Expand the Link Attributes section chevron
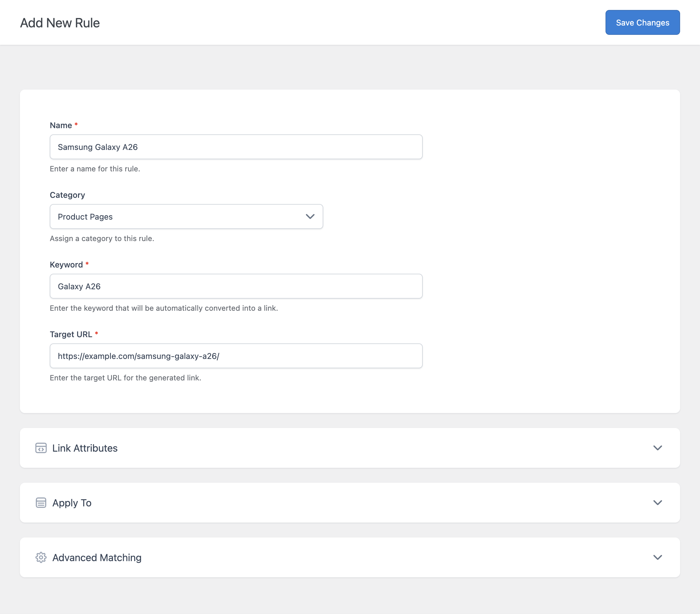Image resolution: width=700 pixels, height=614 pixels. pyautogui.click(x=657, y=448)
